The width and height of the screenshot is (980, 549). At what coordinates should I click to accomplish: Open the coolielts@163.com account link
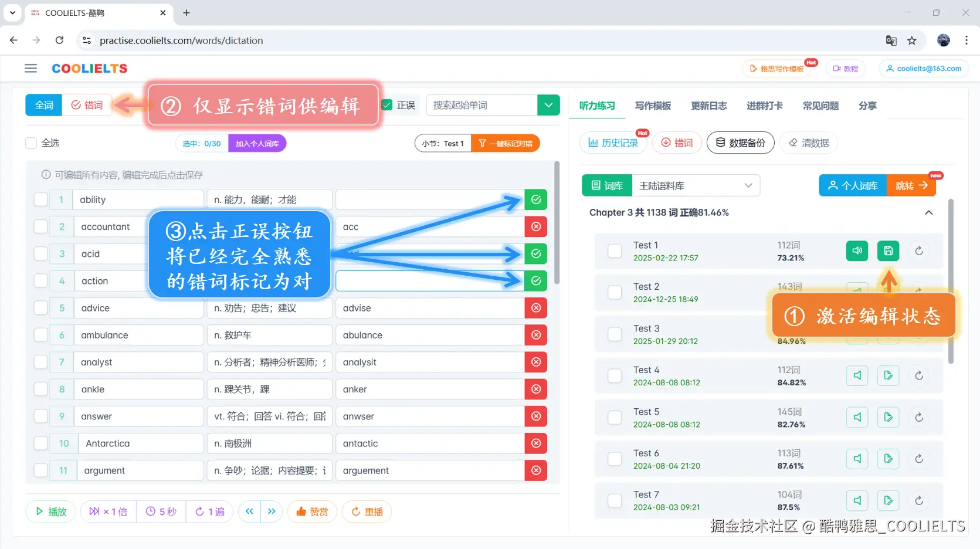pos(924,69)
